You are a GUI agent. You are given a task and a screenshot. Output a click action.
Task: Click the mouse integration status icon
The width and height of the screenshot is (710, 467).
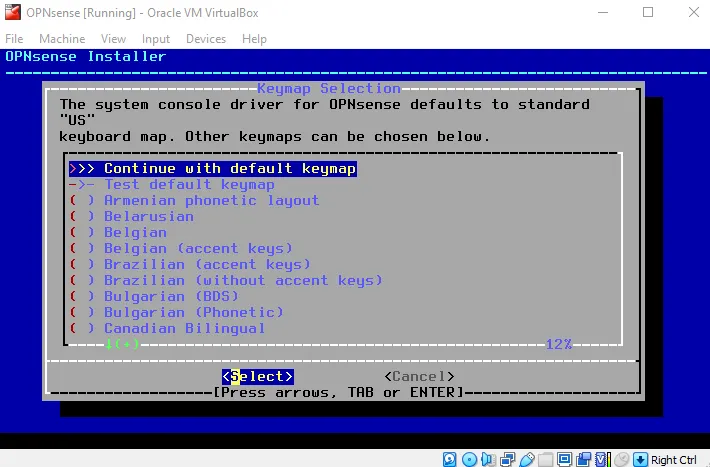[622, 460]
